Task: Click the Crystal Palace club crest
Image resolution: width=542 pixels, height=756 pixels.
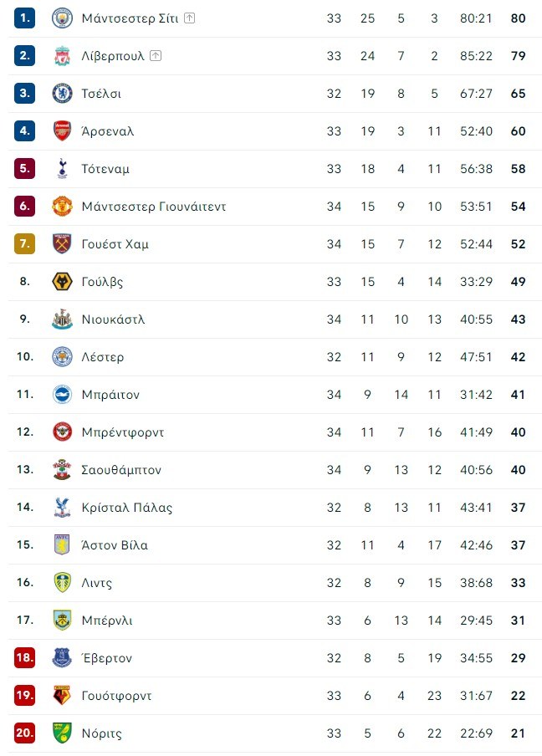Action: tap(63, 508)
